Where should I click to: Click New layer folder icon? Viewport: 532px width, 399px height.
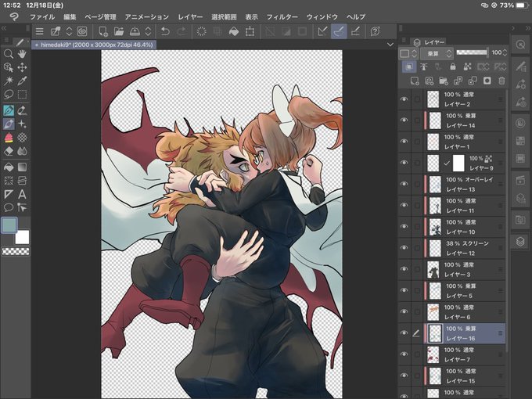click(444, 81)
